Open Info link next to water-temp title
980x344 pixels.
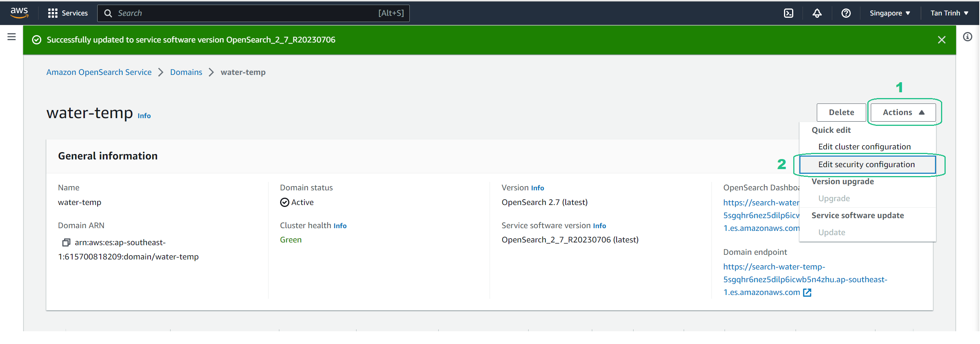point(144,116)
